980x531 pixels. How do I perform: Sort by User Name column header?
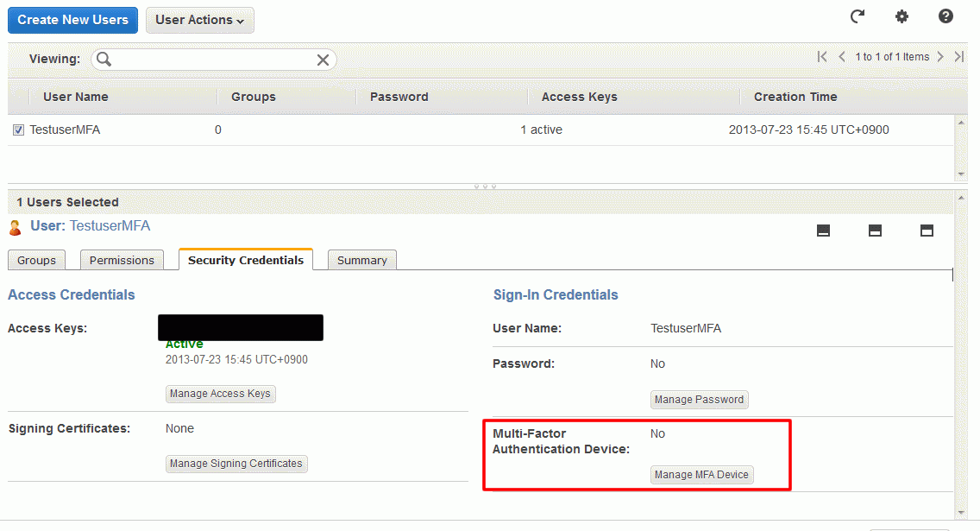[76, 97]
